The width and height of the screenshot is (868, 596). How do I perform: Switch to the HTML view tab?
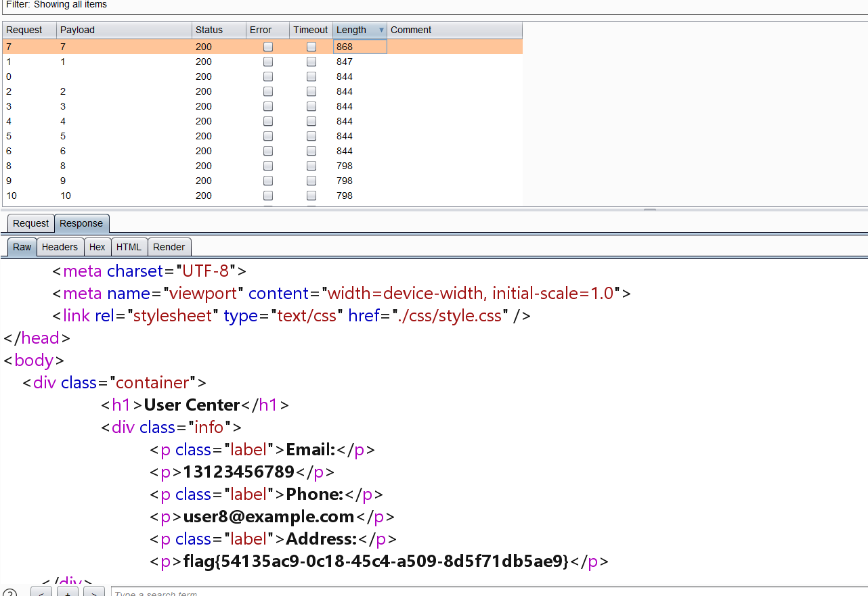[x=129, y=247]
